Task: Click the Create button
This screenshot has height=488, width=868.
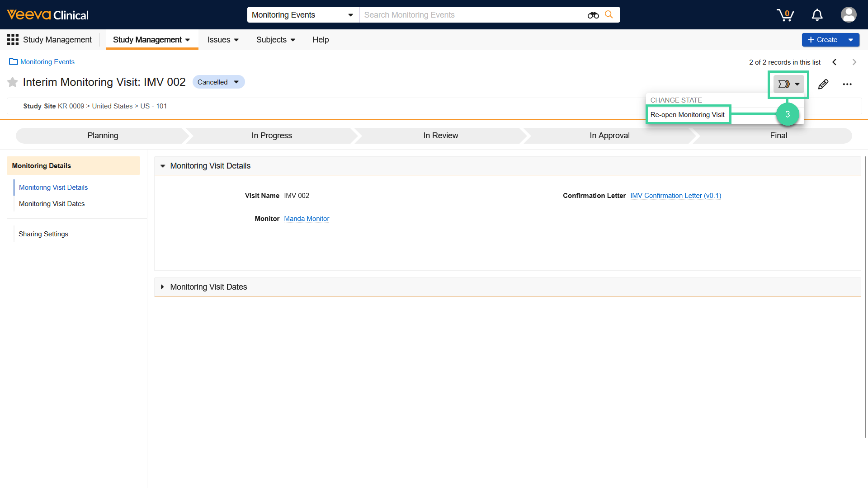Action: click(822, 39)
